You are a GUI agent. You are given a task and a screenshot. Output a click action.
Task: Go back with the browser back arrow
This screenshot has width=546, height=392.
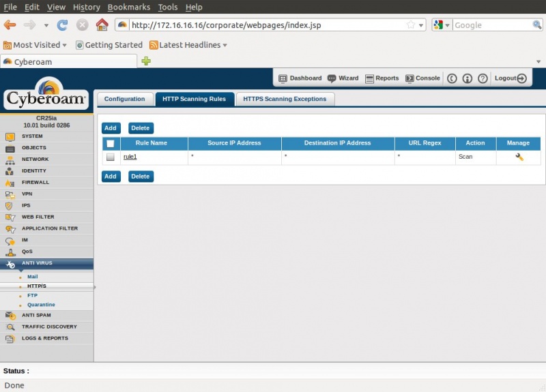[10, 25]
